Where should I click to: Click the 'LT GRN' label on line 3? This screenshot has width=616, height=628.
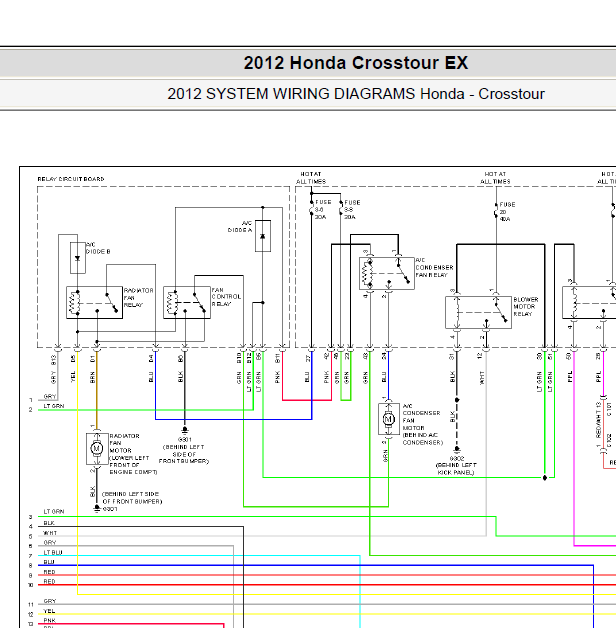point(54,512)
